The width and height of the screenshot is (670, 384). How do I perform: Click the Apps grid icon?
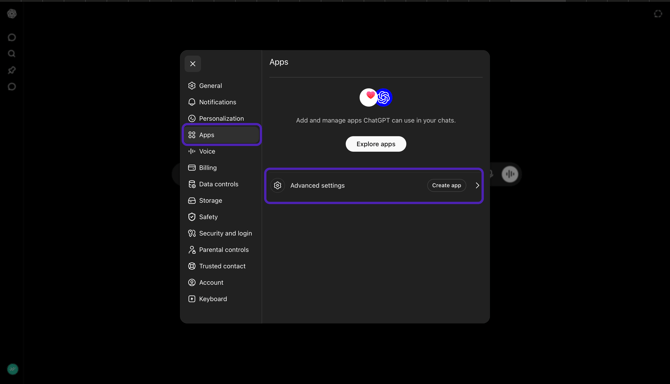point(192,135)
